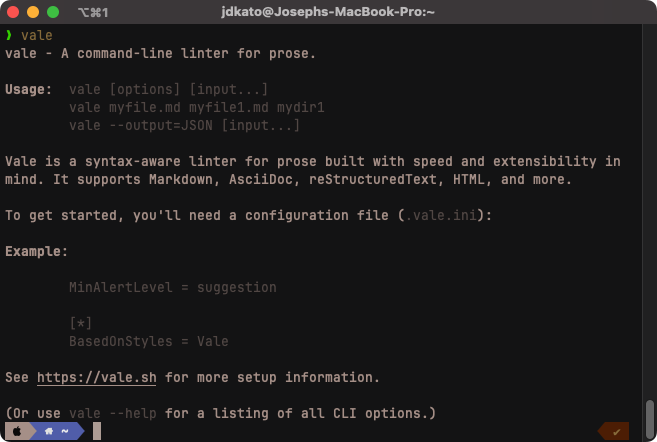Click the '[*]' section header text
657x442 pixels.
point(81,323)
